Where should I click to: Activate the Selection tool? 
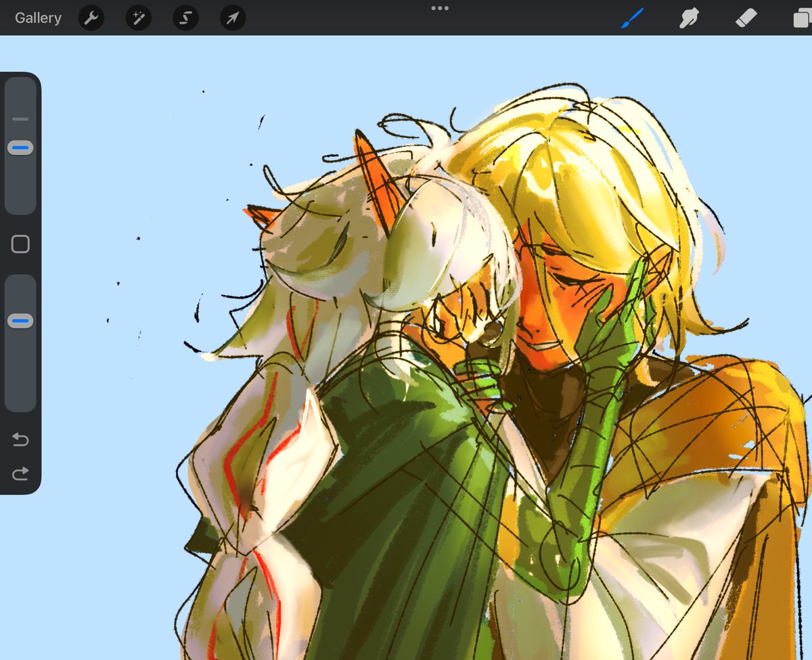[185, 18]
